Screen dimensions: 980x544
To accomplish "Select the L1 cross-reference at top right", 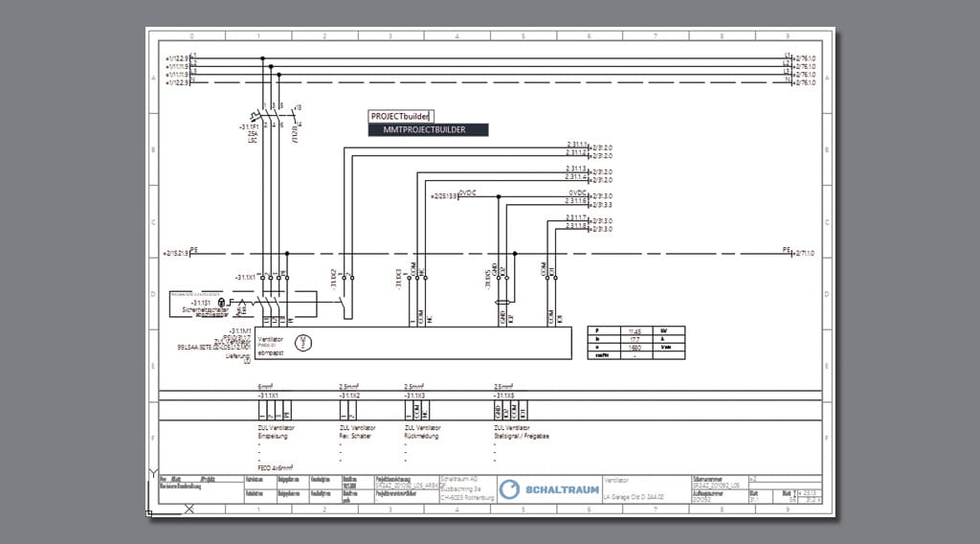I will pyautogui.click(x=800, y=56).
